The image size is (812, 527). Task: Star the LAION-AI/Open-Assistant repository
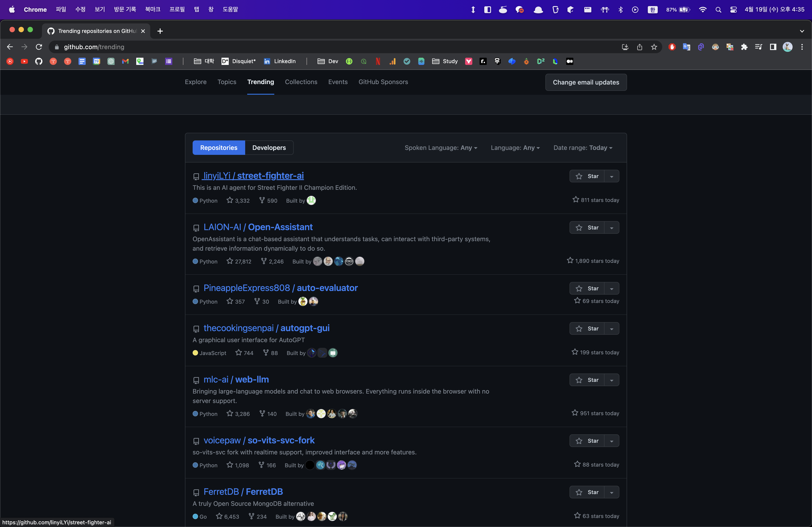[587, 228]
